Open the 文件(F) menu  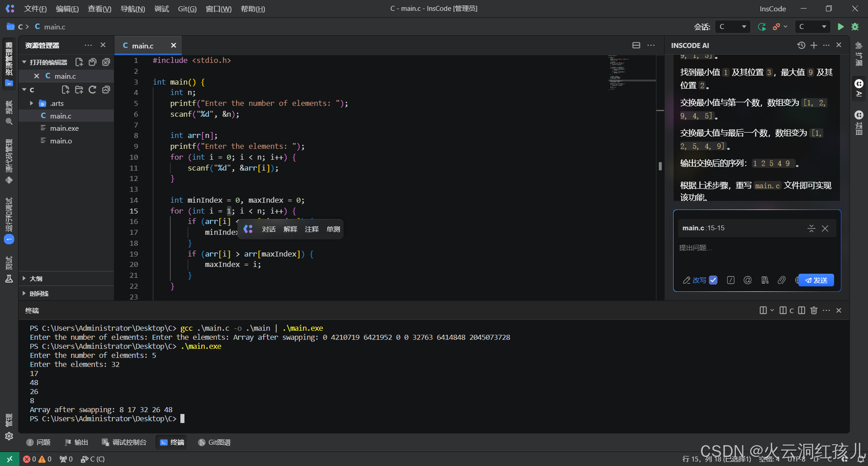tap(35, 9)
